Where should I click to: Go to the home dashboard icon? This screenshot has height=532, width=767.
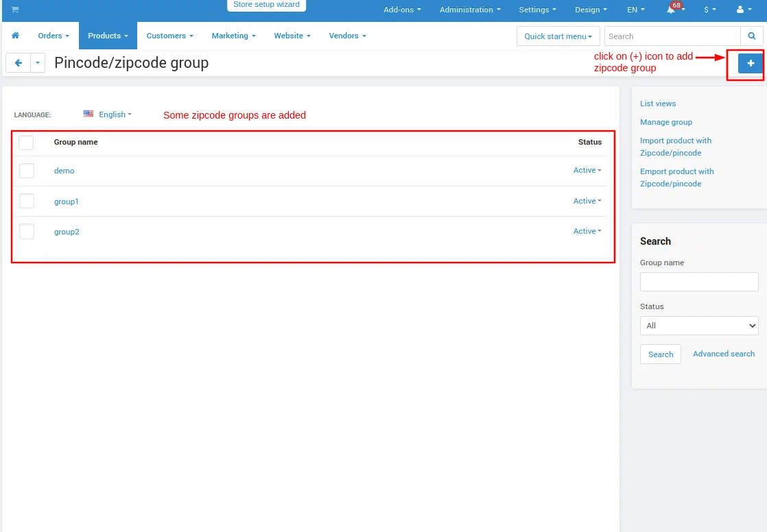(x=16, y=36)
